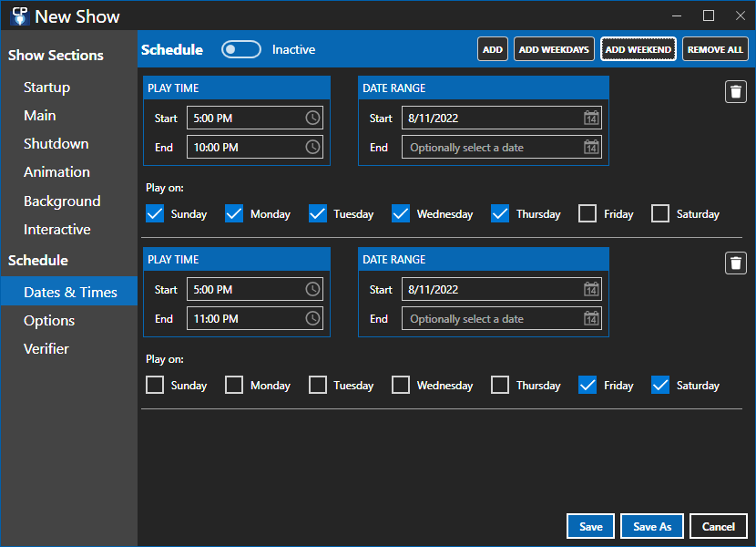The image size is (756, 547).
Task: Uncheck Wednesday in the first schedule
Action: pyautogui.click(x=401, y=213)
